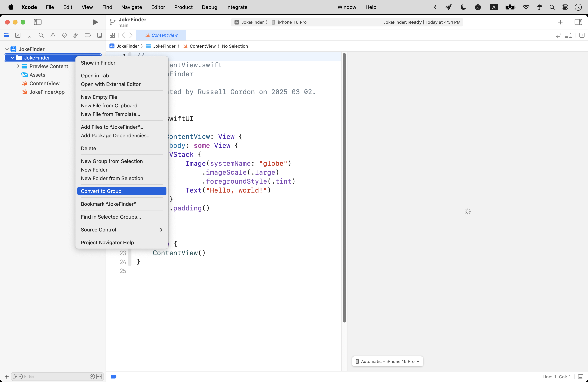The image size is (588, 382).
Task: Open the bookmark navigator icon
Action: [x=29, y=35]
